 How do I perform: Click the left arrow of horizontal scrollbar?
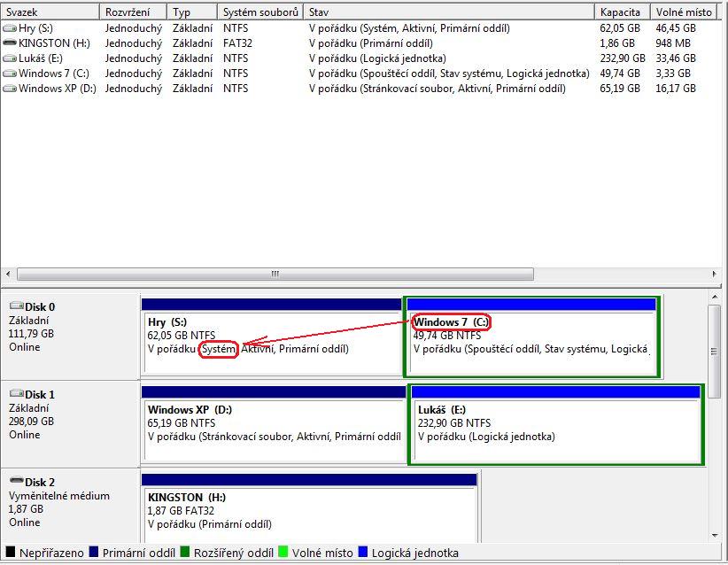point(8,274)
